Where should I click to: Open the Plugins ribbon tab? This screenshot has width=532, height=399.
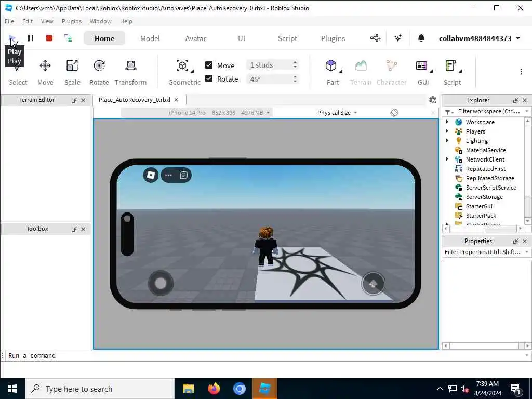(x=333, y=38)
